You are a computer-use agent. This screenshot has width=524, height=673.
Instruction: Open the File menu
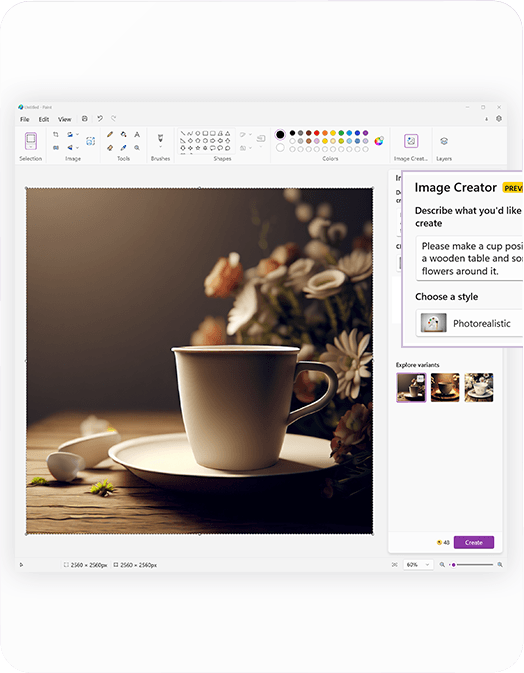(x=25, y=119)
